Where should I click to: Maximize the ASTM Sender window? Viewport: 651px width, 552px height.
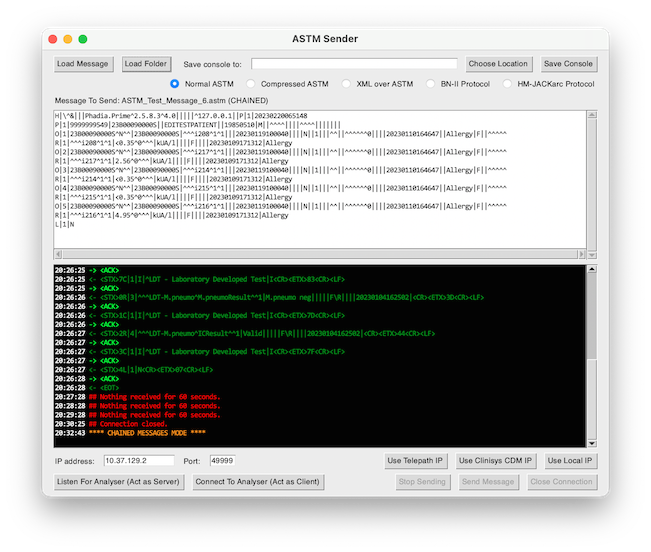(x=83, y=39)
